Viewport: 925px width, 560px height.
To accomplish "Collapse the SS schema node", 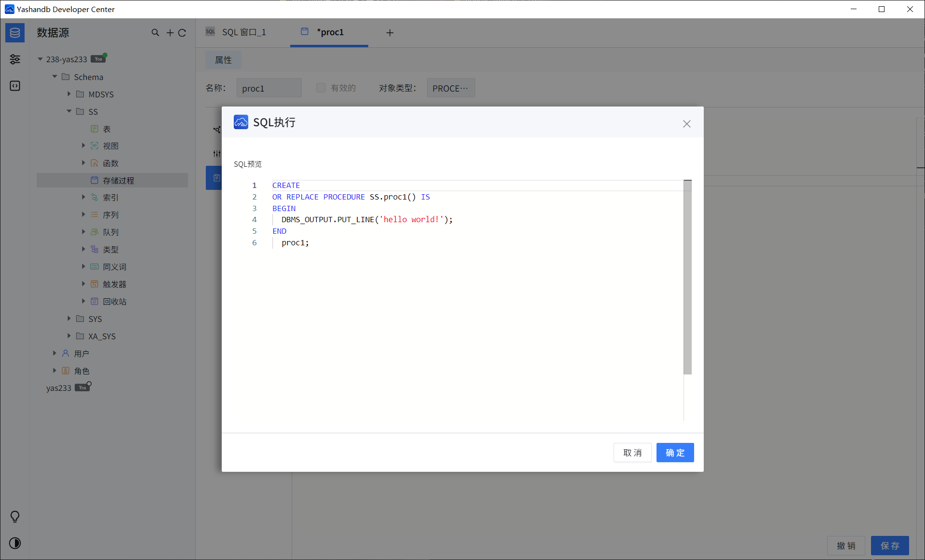I will pos(69,111).
